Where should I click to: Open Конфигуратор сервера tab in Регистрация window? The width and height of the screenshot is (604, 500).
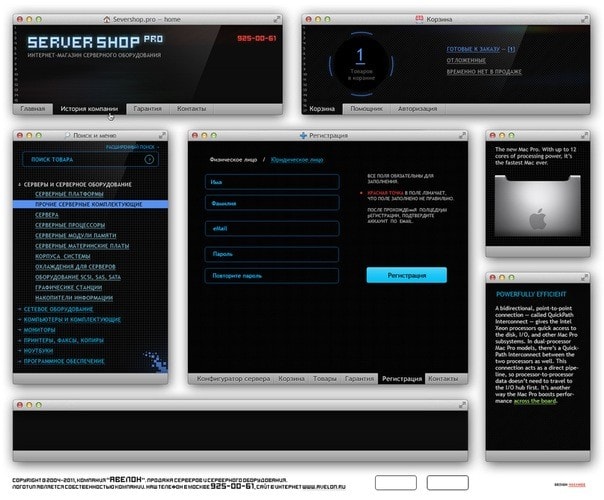233,379
